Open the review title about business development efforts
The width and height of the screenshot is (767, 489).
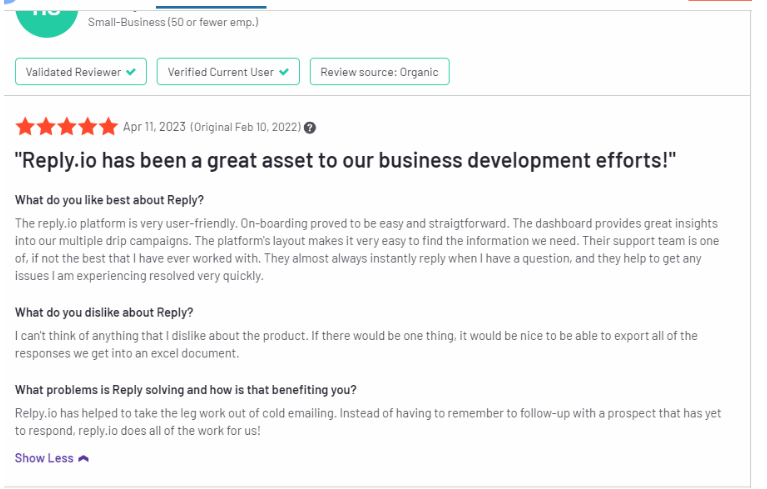pyautogui.click(x=345, y=160)
